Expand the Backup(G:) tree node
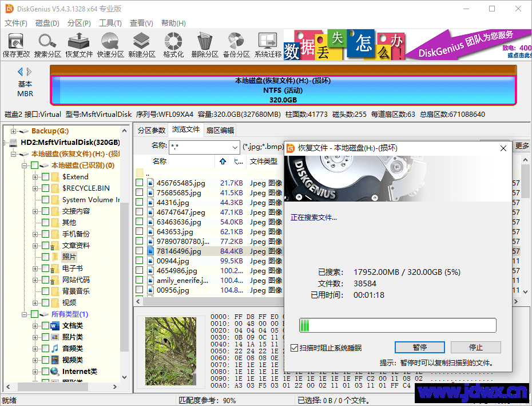This screenshot has width=532, height=406. (13, 131)
